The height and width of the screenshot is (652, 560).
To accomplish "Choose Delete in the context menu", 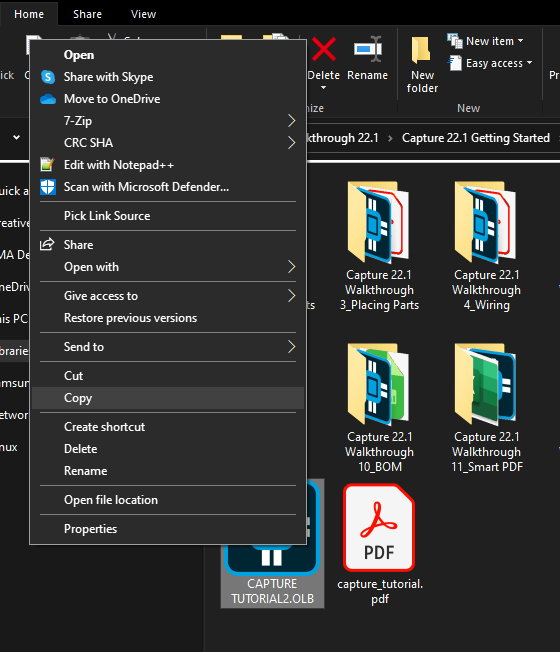I will tap(168, 449).
